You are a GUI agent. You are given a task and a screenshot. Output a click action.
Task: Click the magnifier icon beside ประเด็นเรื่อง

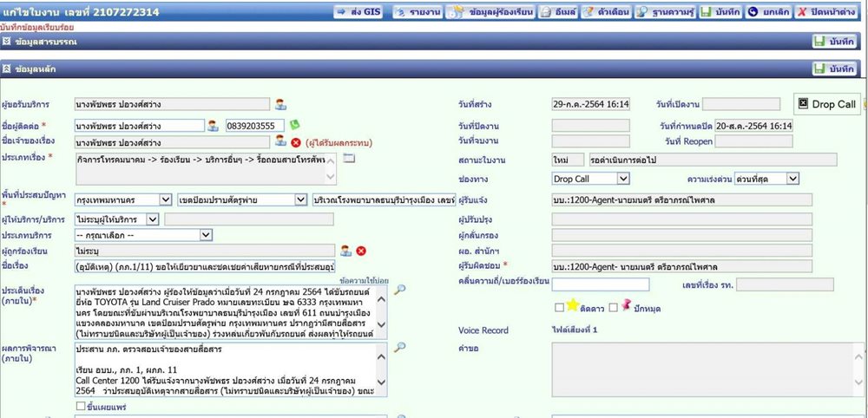coord(399,289)
